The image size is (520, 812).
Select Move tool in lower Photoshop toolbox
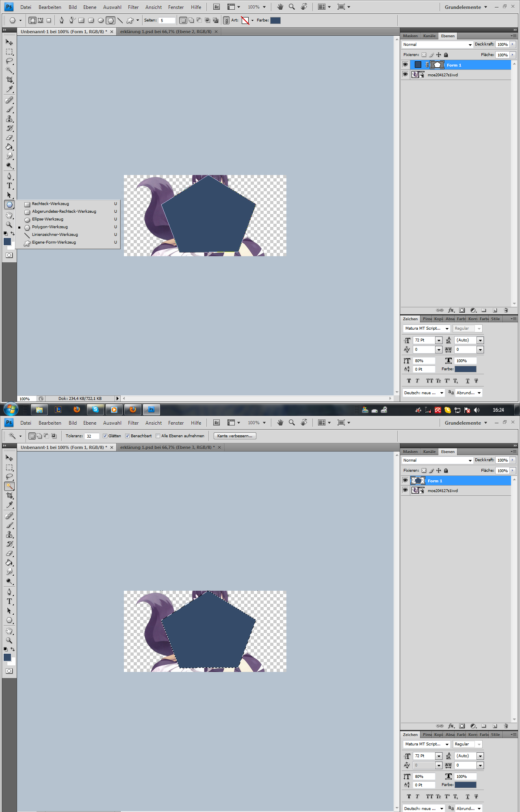(9, 458)
